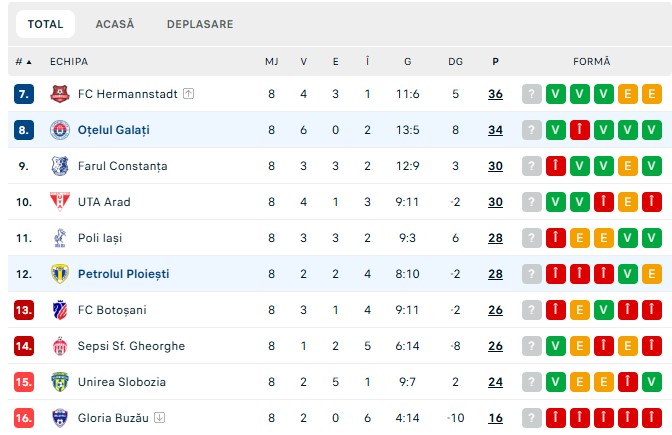Click the upcoming match ? badge for UTA Arad
Viewport: 672px width, 435px height.
click(532, 202)
